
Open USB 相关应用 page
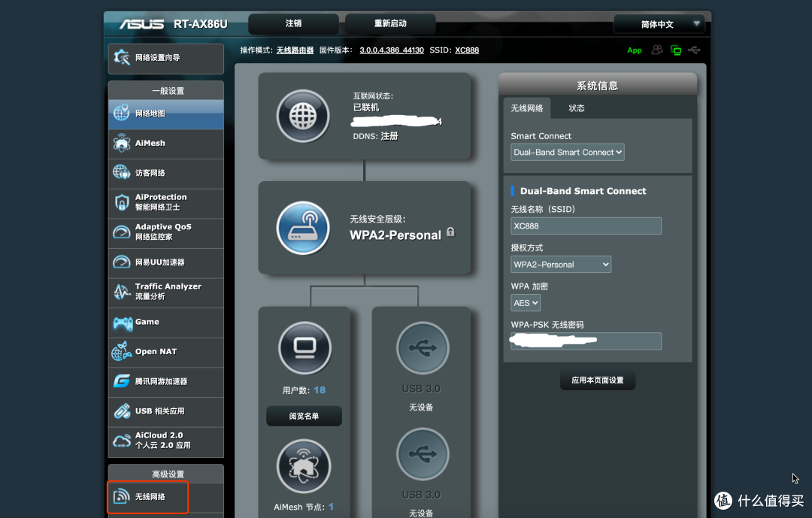(165, 411)
